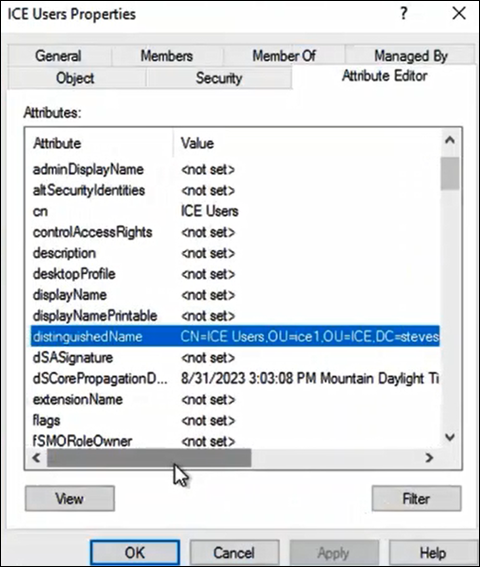Image resolution: width=480 pixels, height=567 pixels.
Task: Click the 8/31/2023 3:03:08 PM value
Action: [310, 379]
